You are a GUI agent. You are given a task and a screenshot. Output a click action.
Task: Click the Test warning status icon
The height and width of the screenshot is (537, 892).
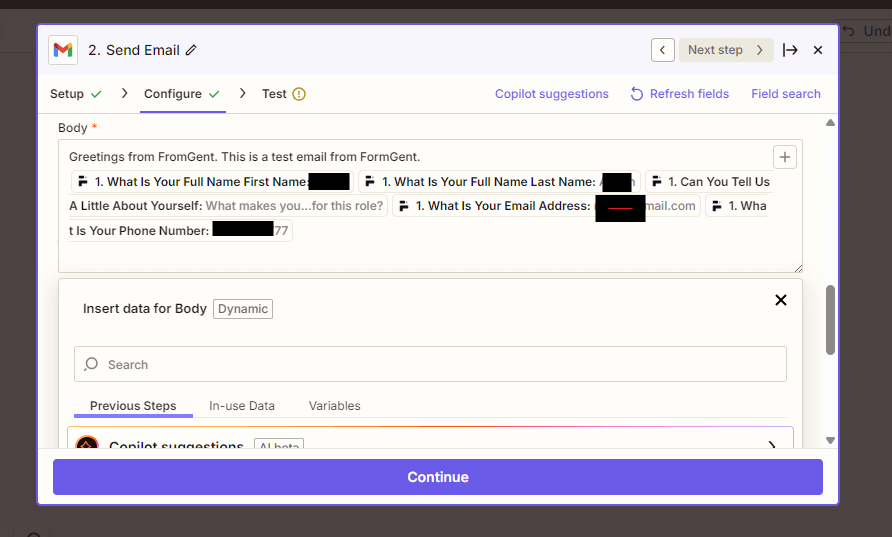click(299, 94)
